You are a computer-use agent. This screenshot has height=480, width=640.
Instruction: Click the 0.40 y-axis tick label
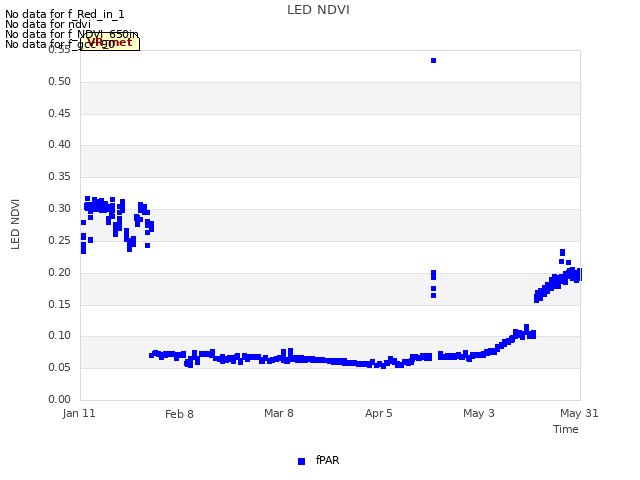(60, 144)
